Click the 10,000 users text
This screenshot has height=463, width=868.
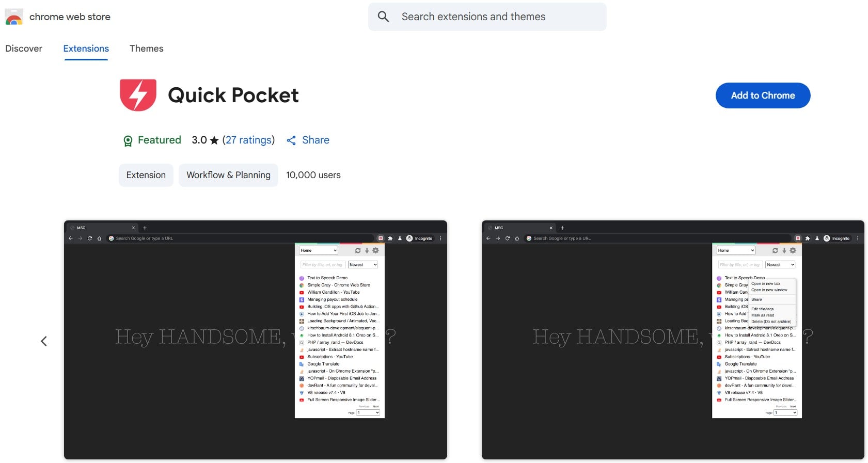(313, 175)
